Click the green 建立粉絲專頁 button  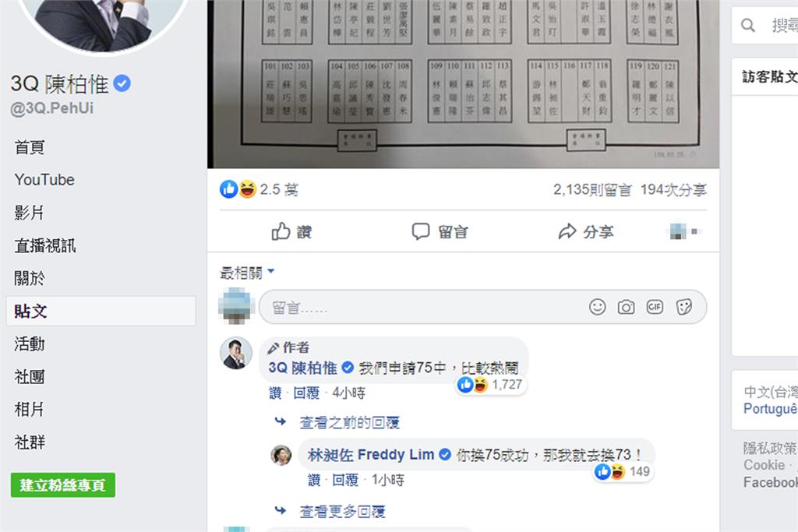(62, 484)
